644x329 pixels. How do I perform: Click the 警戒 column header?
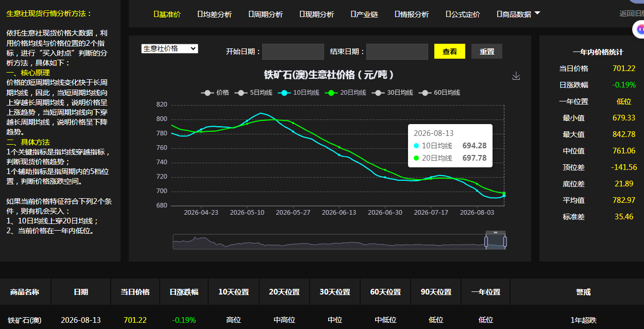tap(583, 292)
